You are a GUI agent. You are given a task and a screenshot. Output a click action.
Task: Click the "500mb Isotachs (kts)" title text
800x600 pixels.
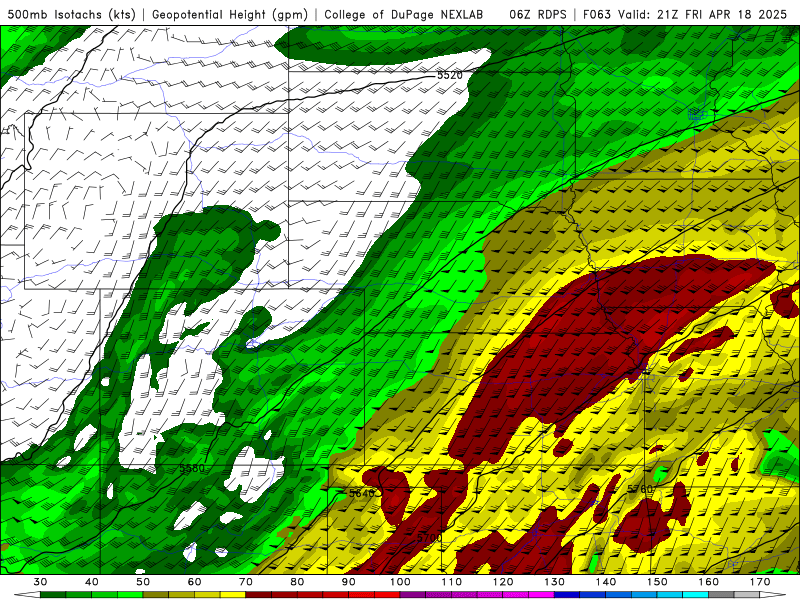click(71, 14)
